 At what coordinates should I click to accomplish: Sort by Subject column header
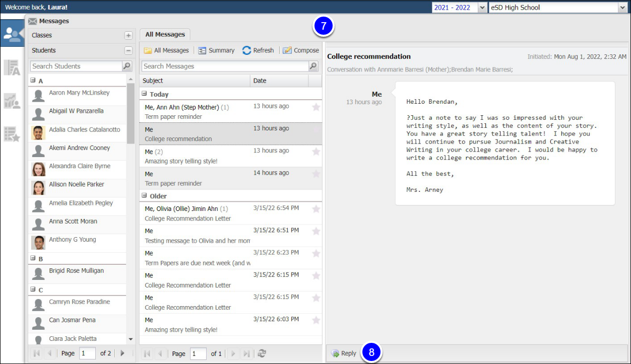click(x=195, y=81)
